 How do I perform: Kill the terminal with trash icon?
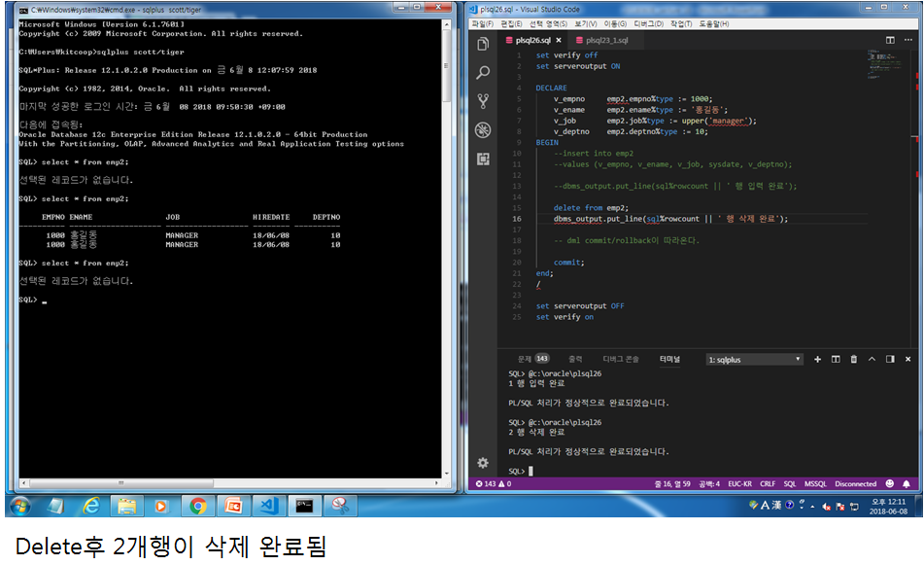point(853,359)
